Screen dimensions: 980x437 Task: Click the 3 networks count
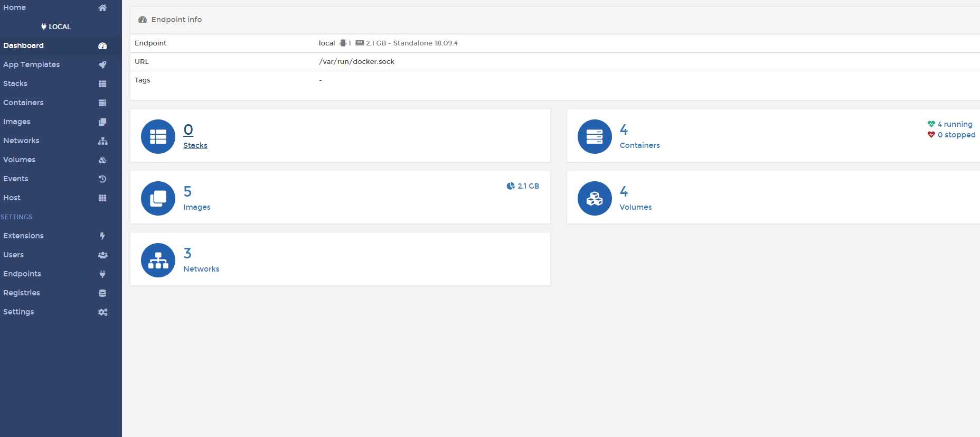[187, 253]
